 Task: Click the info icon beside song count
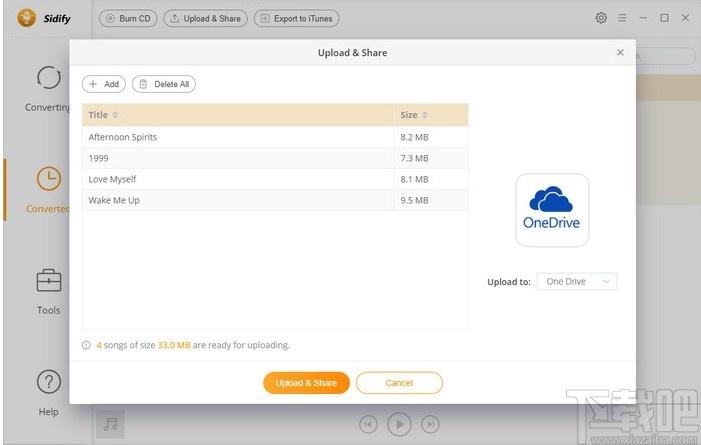[x=86, y=345]
